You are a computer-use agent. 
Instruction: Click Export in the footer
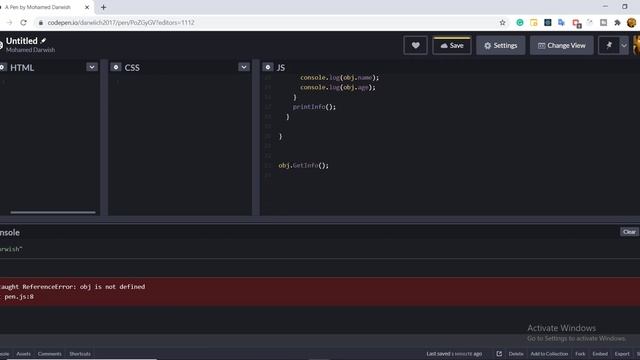pyautogui.click(x=622, y=354)
